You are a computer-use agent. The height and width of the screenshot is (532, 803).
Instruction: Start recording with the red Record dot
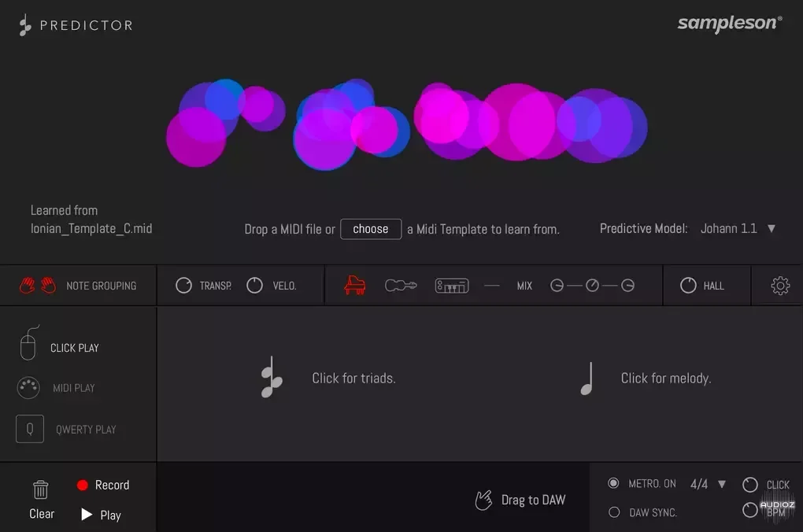83,485
